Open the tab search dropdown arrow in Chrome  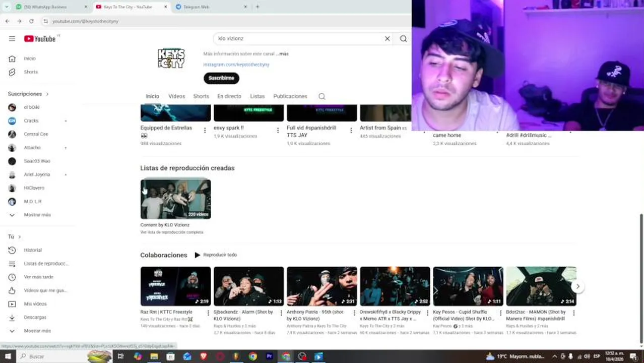pos(7,7)
